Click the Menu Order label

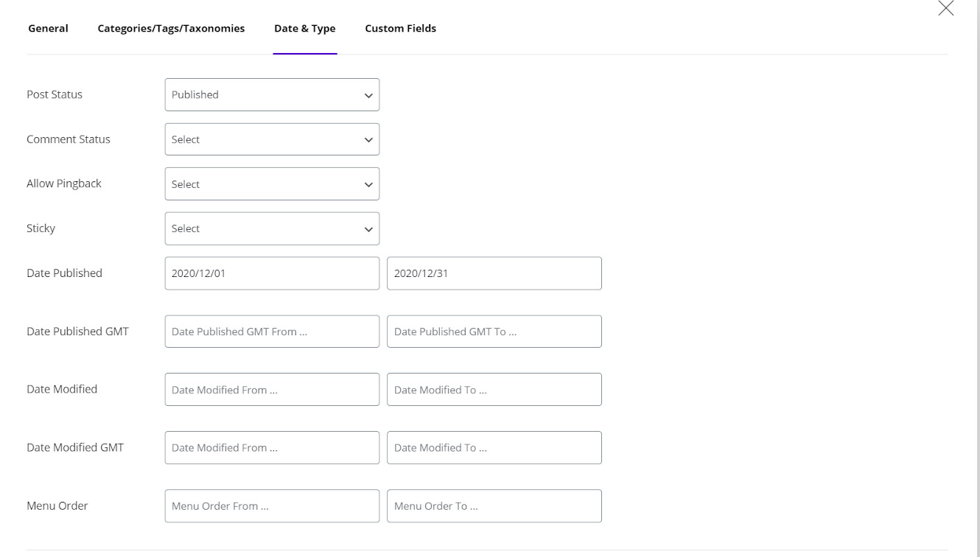point(57,506)
